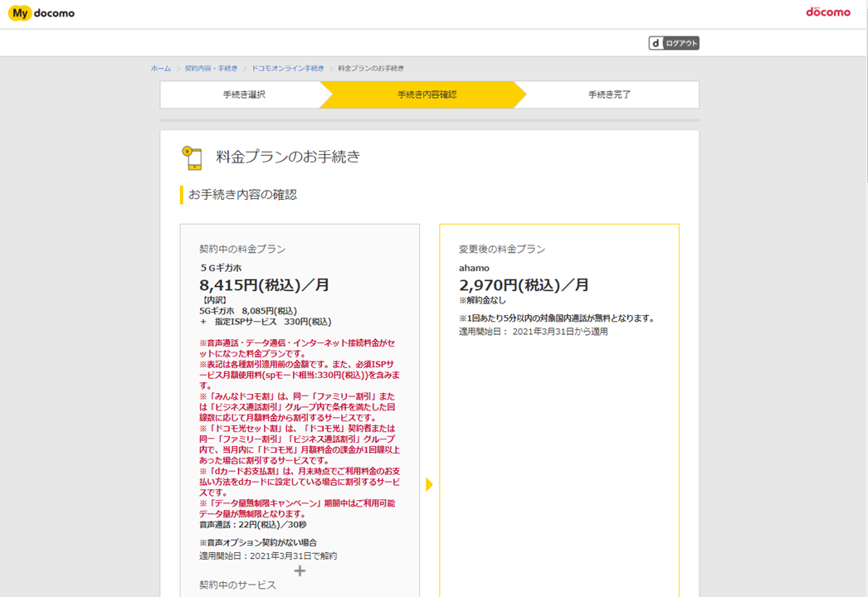Image resolution: width=868 pixels, height=597 pixels.
Task: Click the お手続き内容の確認 section heading
Action: click(x=242, y=195)
